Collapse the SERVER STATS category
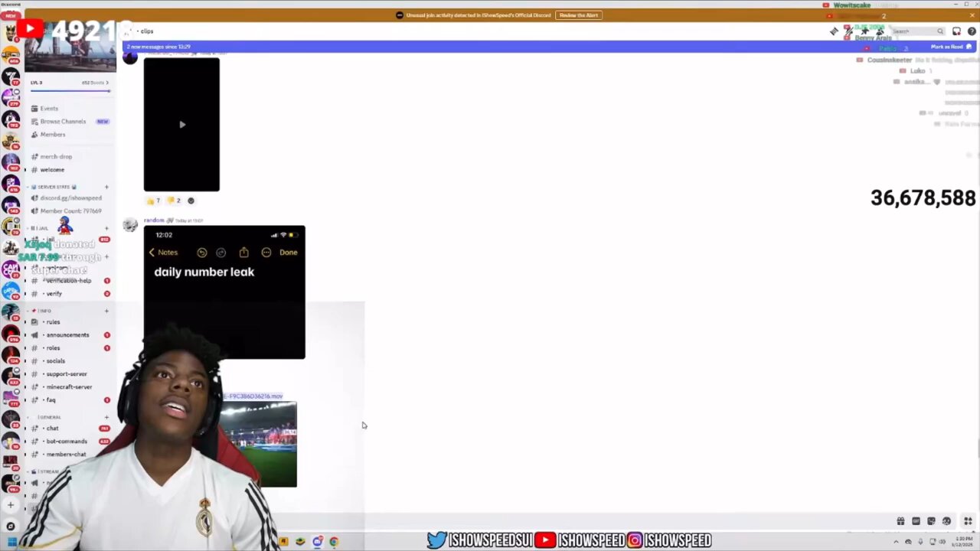Screen dimensions: 980x551 (x=54, y=187)
